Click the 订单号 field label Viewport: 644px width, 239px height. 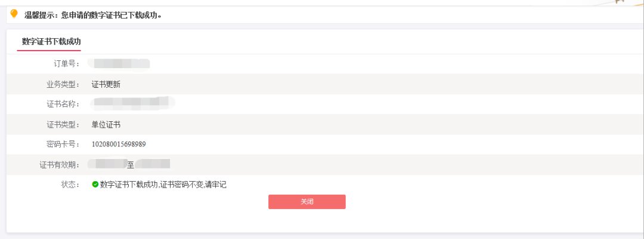click(x=66, y=63)
